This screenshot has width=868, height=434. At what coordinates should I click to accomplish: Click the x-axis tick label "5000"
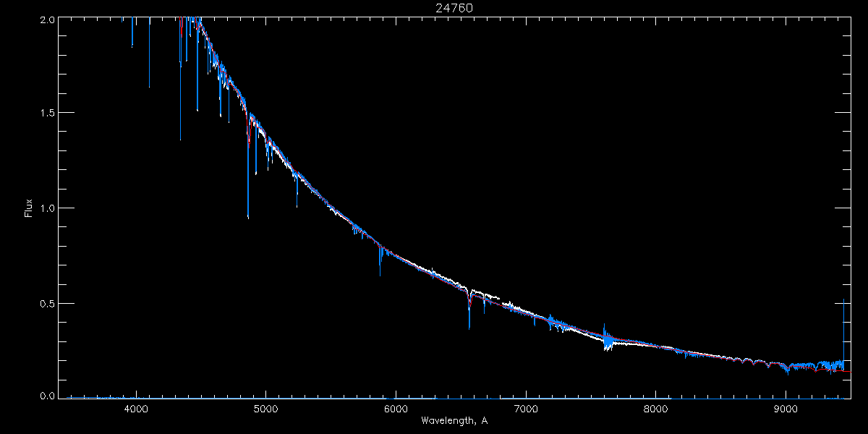click(265, 409)
